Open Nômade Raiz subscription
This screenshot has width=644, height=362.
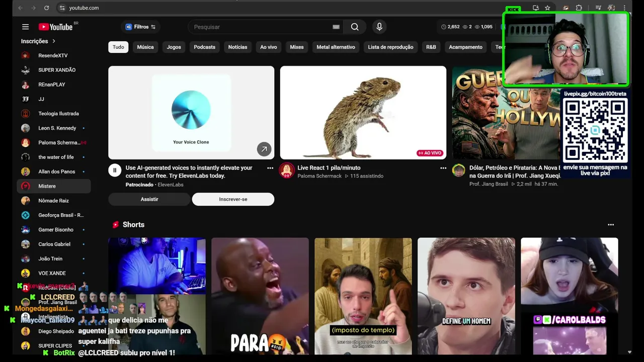click(54, 201)
